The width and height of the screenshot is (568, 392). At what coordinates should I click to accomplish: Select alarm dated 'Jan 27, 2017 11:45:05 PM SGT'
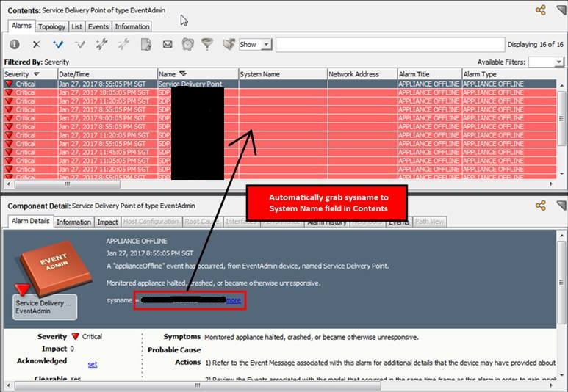pos(280,152)
